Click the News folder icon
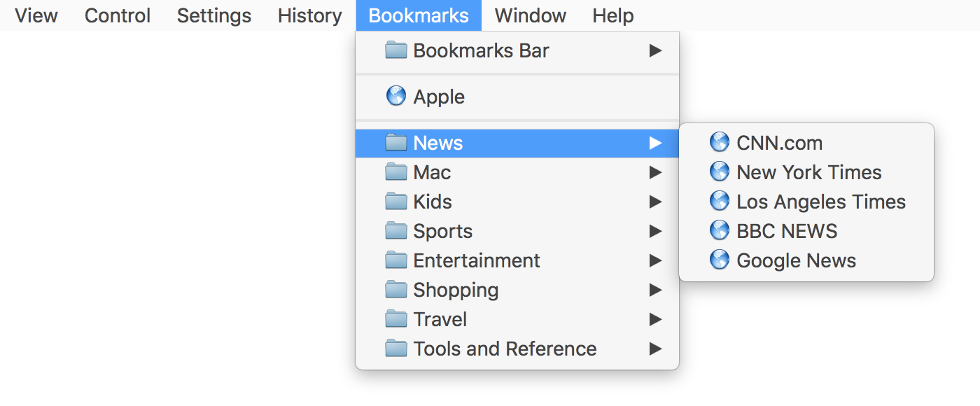This screenshot has width=980, height=406. tap(396, 143)
